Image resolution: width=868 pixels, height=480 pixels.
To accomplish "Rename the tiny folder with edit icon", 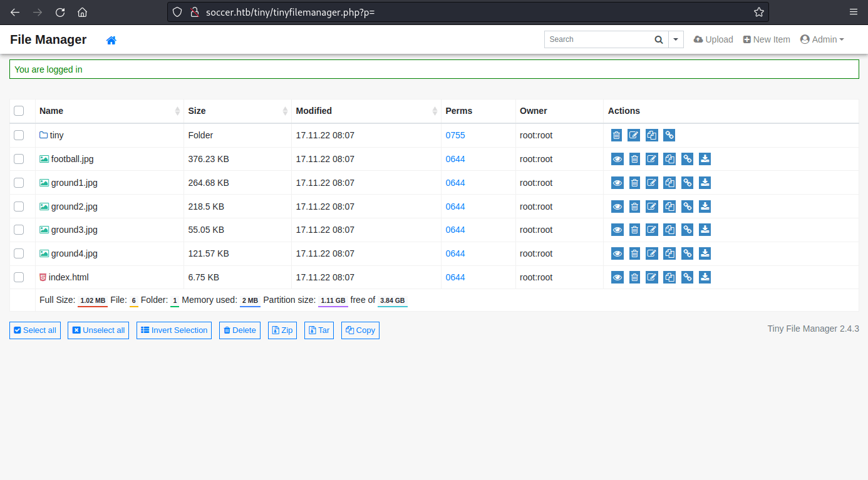I will (x=634, y=135).
